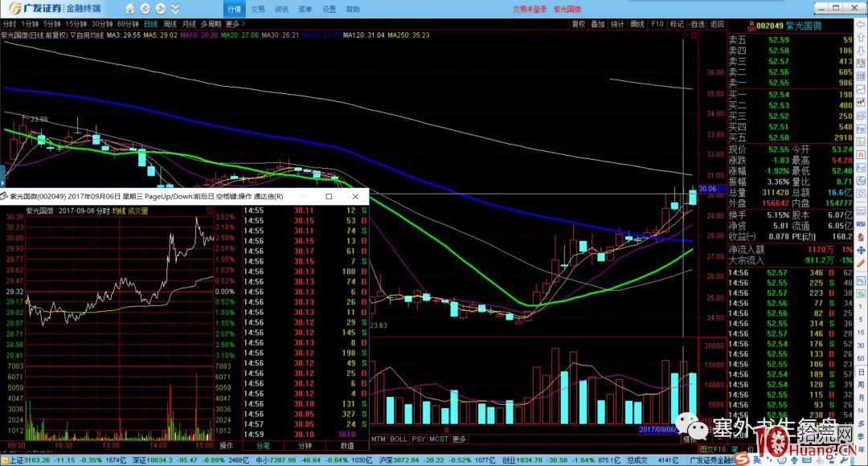This screenshot has height=466, width=868.
Task: Select the 周 period button in right sidebar
Action: point(862,384)
